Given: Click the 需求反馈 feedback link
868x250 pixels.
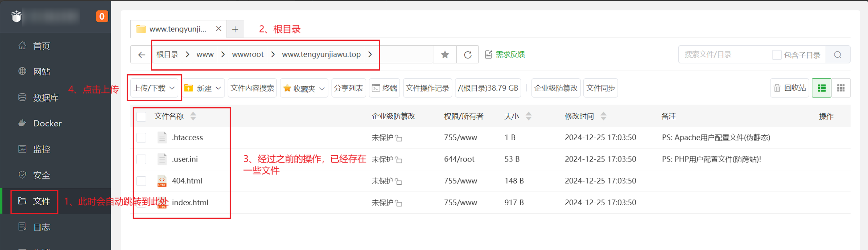Looking at the screenshot, I should pos(505,54).
